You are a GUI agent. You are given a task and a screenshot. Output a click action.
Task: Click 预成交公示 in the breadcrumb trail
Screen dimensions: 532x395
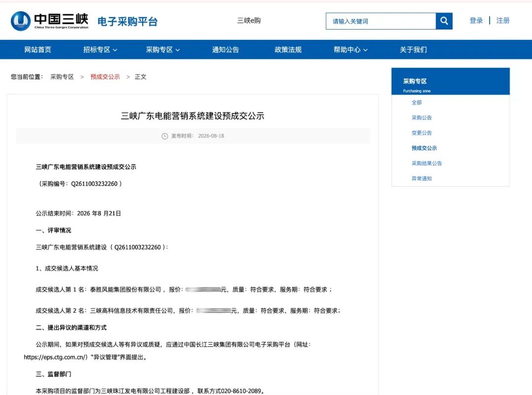coord(105,77)
